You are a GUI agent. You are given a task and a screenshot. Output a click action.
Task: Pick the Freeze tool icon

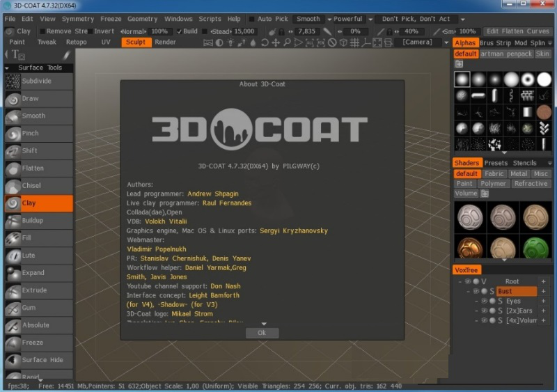point(13,343)
